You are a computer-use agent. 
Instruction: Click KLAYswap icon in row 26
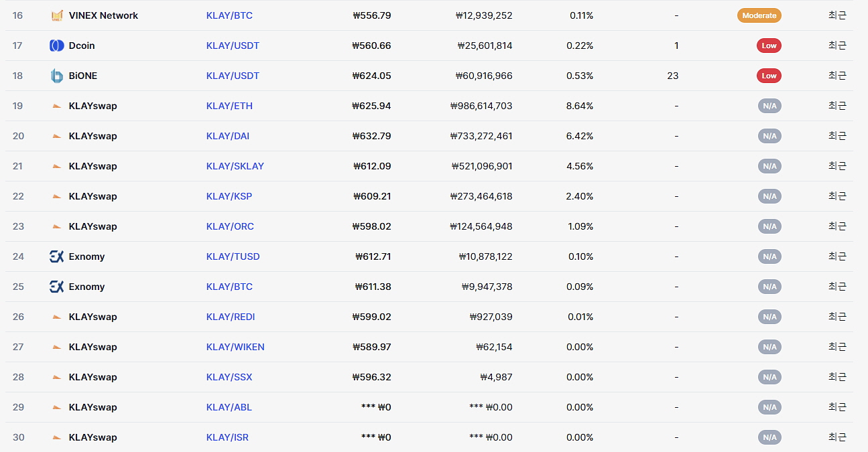(x=57, y=317)
